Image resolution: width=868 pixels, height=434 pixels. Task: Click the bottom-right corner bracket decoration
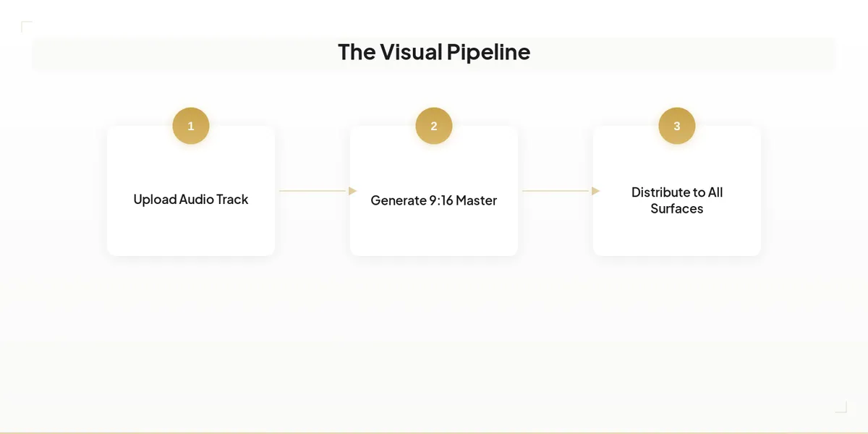(x=841, y=407)
